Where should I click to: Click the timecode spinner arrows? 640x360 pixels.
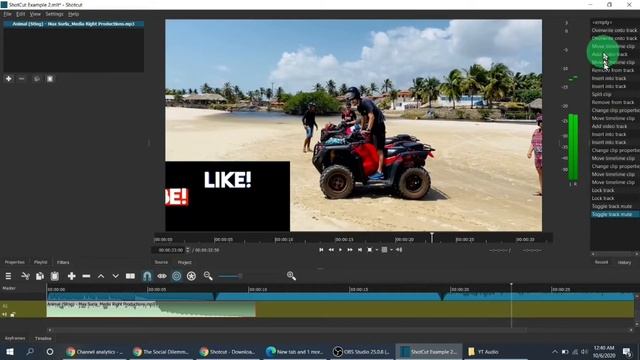pos(188,250)
